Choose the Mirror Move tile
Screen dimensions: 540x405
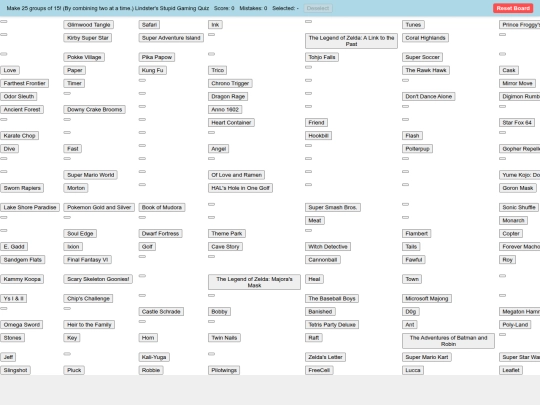pyautogui.click(x=518, y=83)
